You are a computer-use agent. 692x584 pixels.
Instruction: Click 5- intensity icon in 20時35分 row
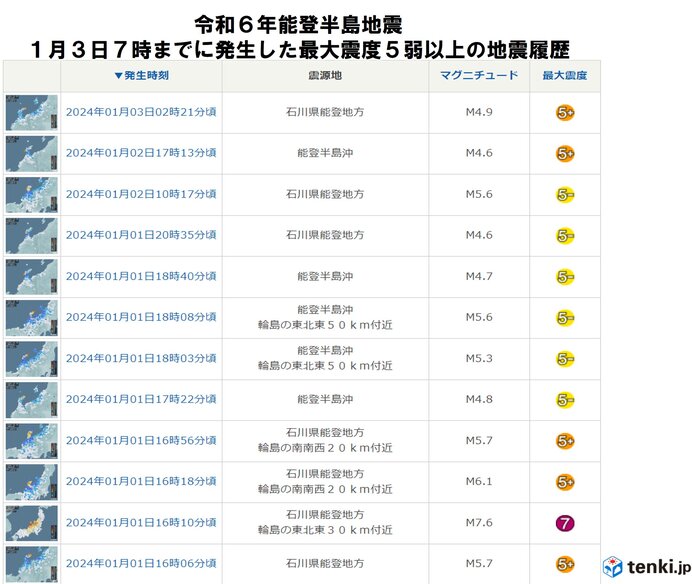pyautogui.click(x=565, y=236)
